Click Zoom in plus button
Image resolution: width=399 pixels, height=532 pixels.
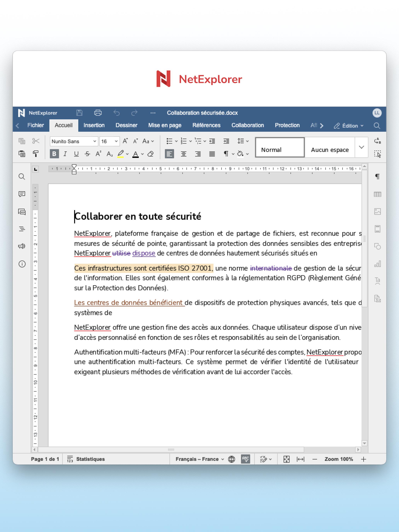(x=364, y=459)
